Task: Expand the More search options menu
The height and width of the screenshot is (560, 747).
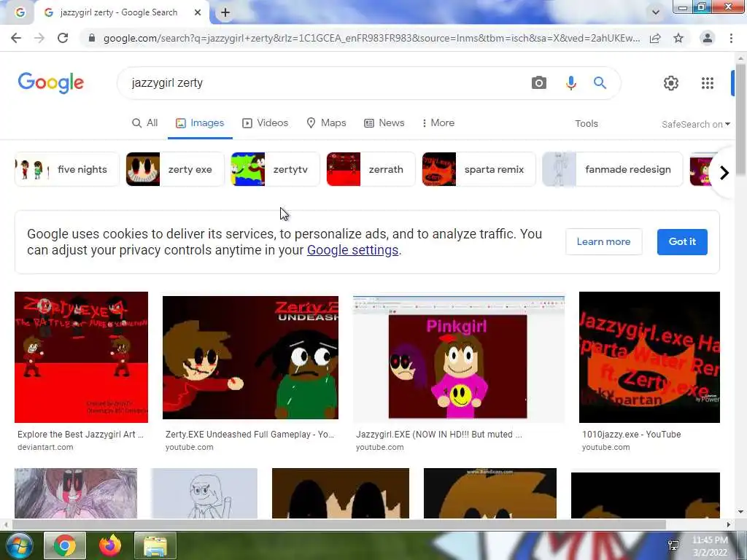Action: tap(438, 122)
